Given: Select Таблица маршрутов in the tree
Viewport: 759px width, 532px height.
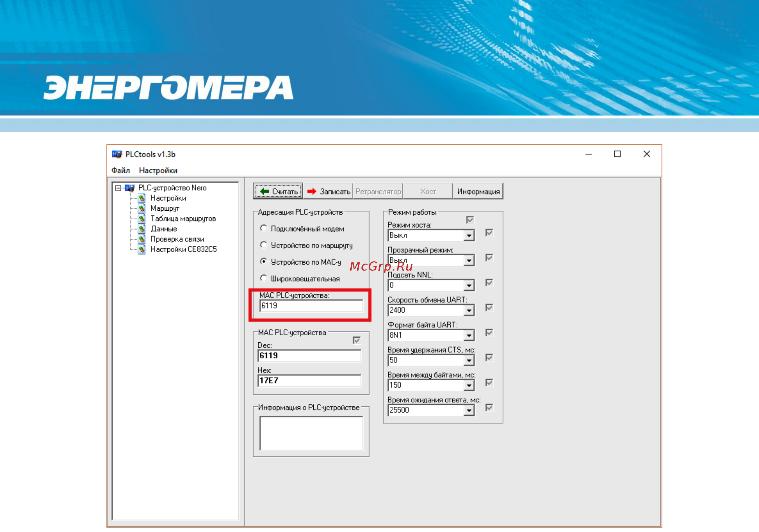Looking at the screenshot, I should (x=184, y=219).
